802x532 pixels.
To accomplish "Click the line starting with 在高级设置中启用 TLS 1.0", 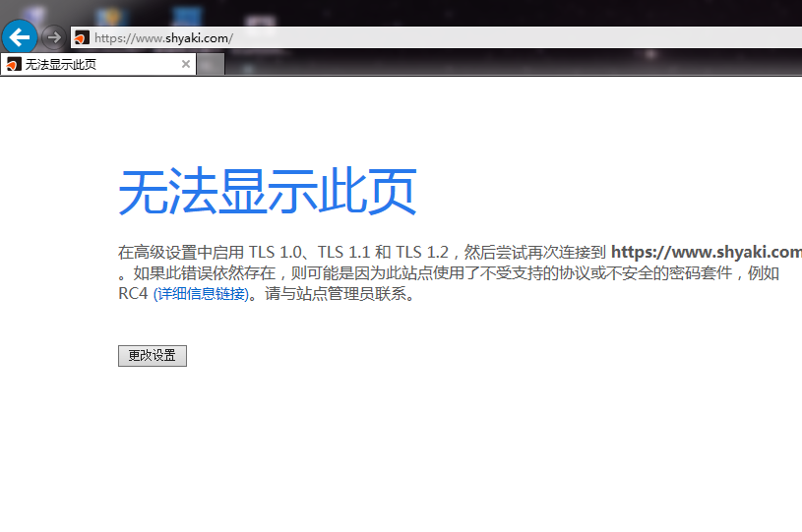I will point(460,252).
